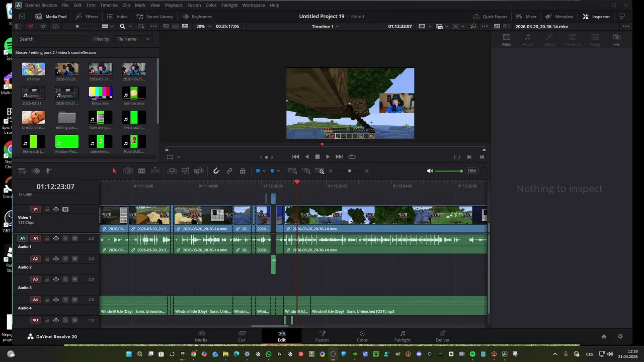Open the Fusion menu in menu bar
Viewport: 644px width, 362px height.
click(194, 5)
